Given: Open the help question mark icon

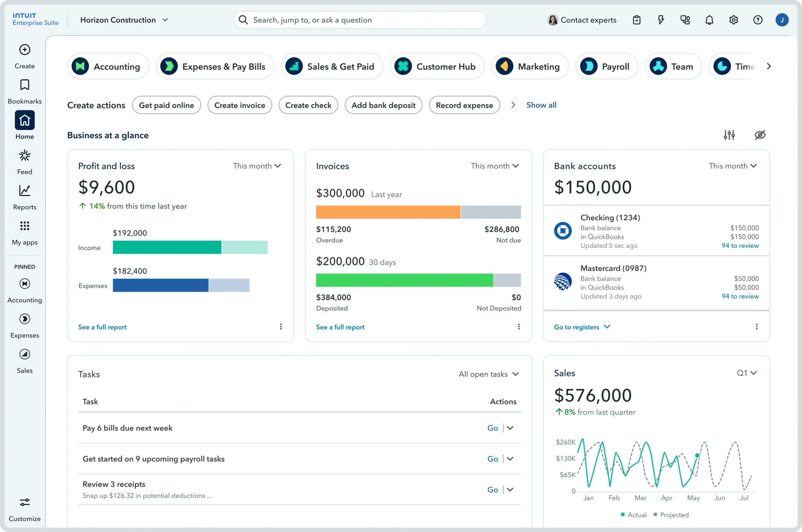Looking at the screenshot, I should tap(758, 20).
